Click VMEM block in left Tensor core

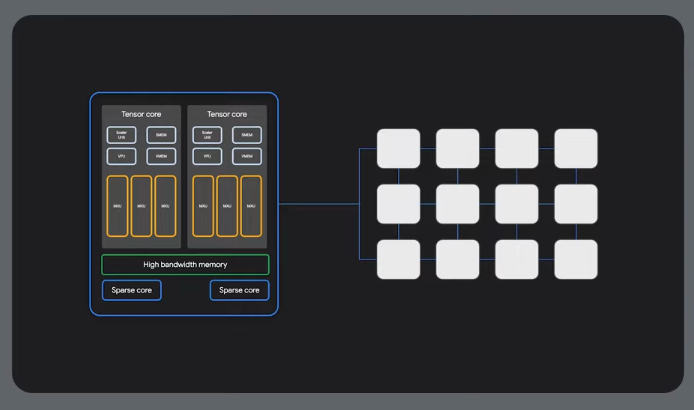pyautogui.click(x=161, y=156)
